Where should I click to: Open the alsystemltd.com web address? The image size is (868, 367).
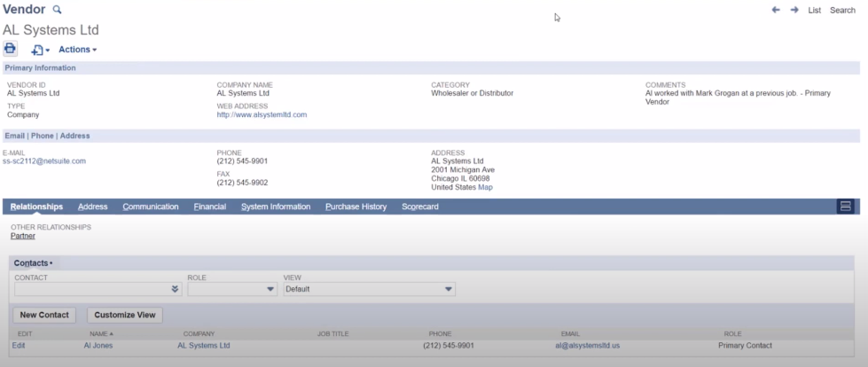pyautogui.click(x=262, y=114)
